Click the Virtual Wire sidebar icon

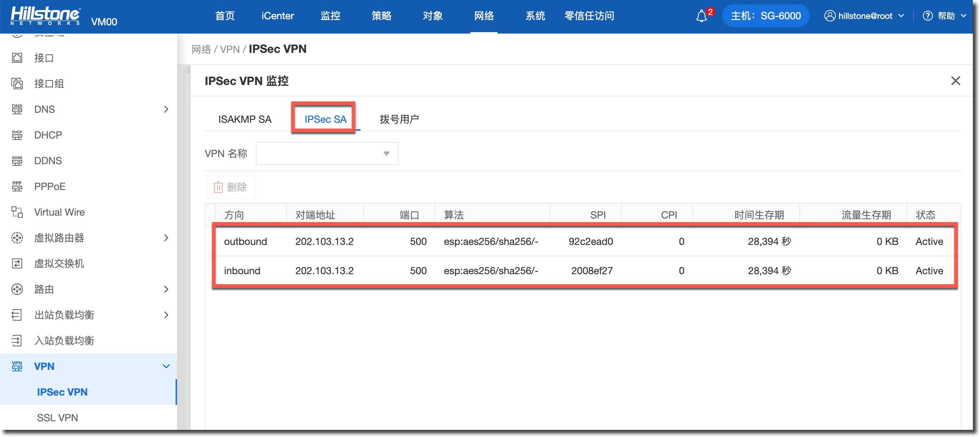[17, 212]
